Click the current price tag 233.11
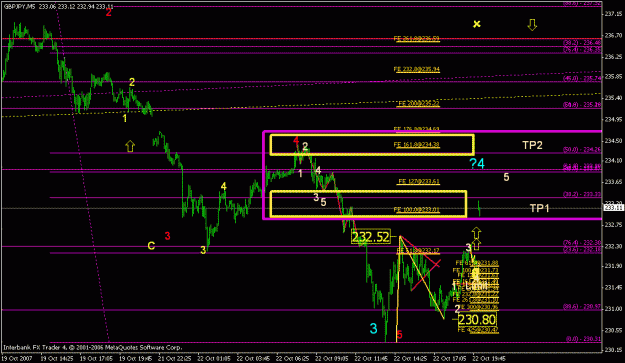This screenshot has height=363, width=625. [614, 208]
